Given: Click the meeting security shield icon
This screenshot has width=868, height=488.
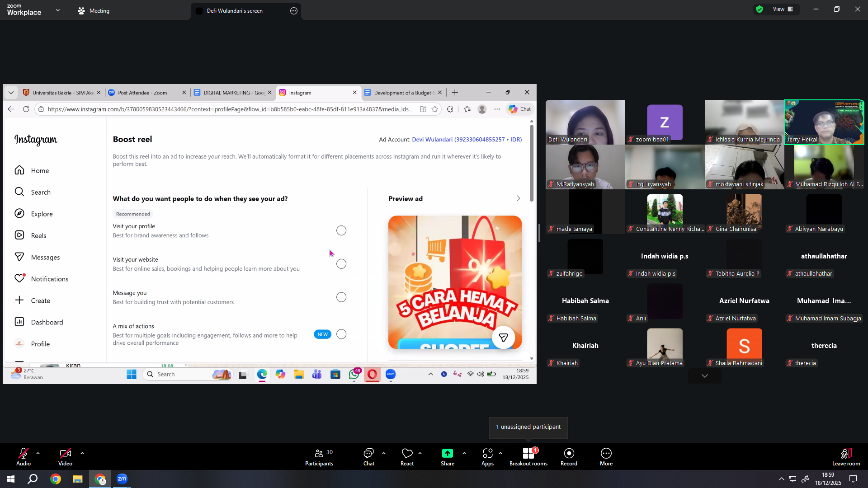Looking at the screenshot, I should (x=759, y=9).
